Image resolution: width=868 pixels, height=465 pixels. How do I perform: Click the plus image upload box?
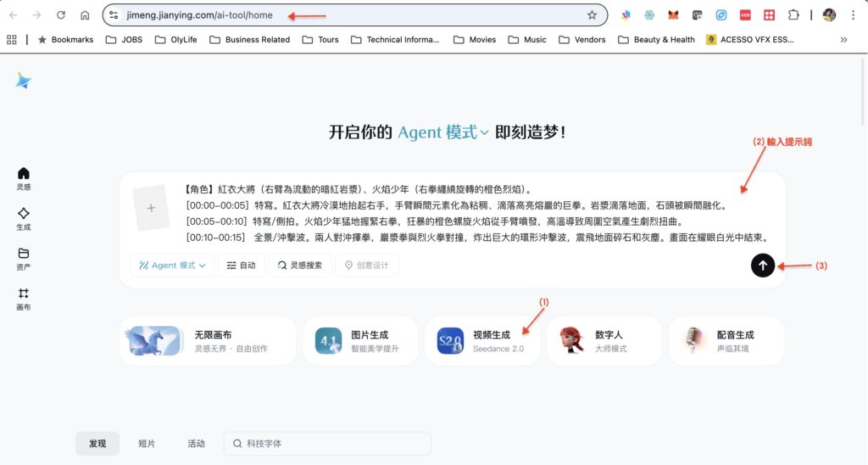tap(151, 208)
